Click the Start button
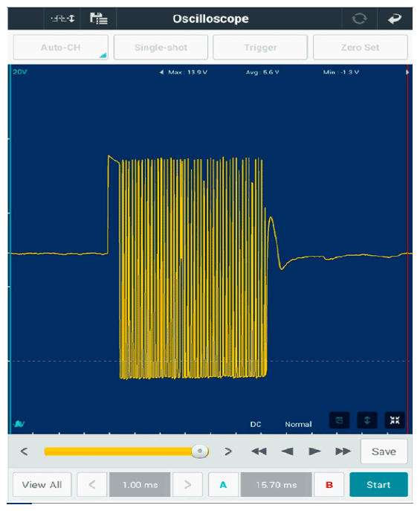This screenshot has height=511, width=420. pos(378,485)
